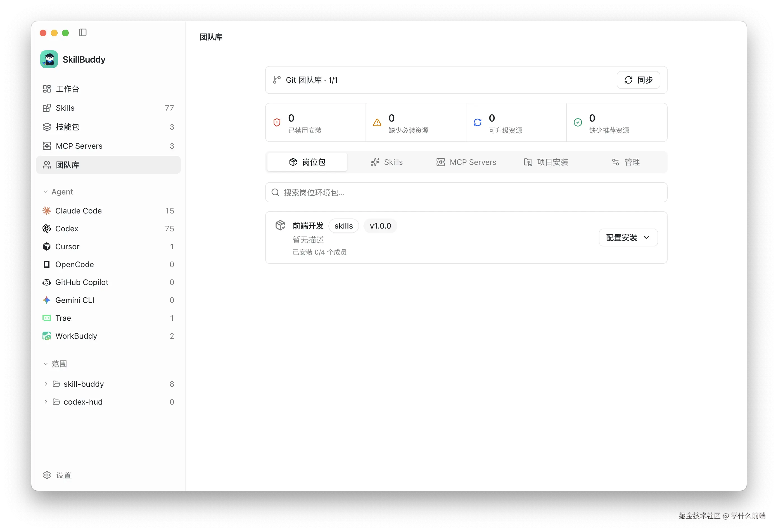Open the 工作台 dashboard icon

[47, 89]
